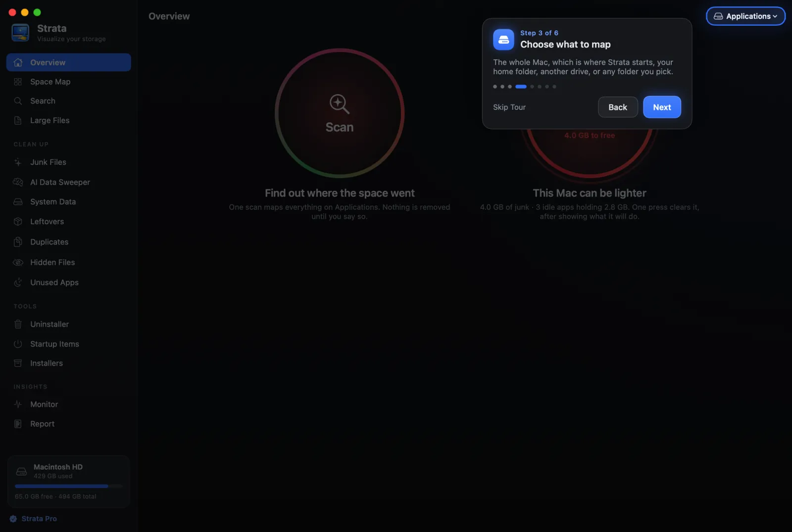Select Junk Files in sidebar
The height and width of the screenshot is (532, 792).
tap(69, 162)
